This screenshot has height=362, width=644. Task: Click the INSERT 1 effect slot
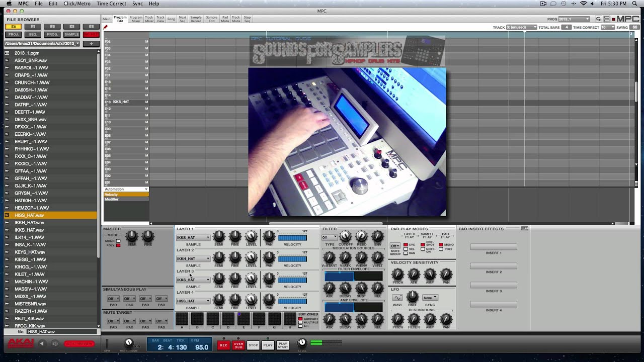tap(493, 247)
